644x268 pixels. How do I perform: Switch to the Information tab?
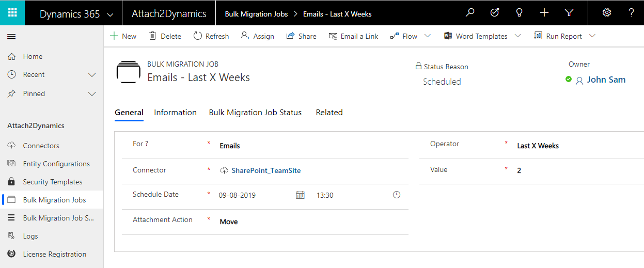tap(176, 113)
